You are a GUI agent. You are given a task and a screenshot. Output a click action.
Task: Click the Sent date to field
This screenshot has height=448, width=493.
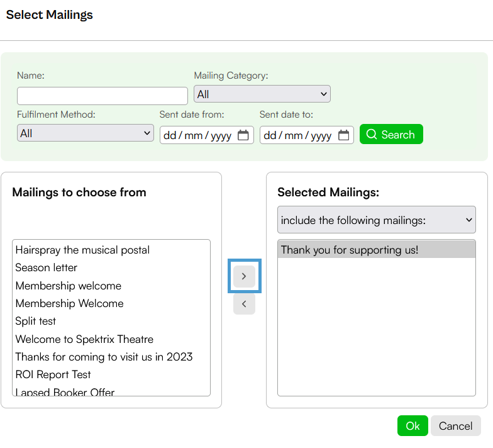point(307,135)
